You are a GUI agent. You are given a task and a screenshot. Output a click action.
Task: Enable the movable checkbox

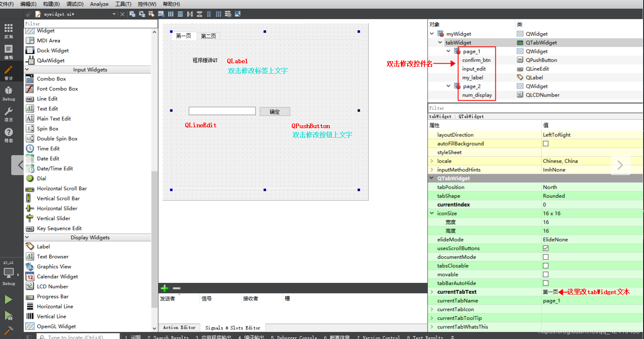click(545, 275)
